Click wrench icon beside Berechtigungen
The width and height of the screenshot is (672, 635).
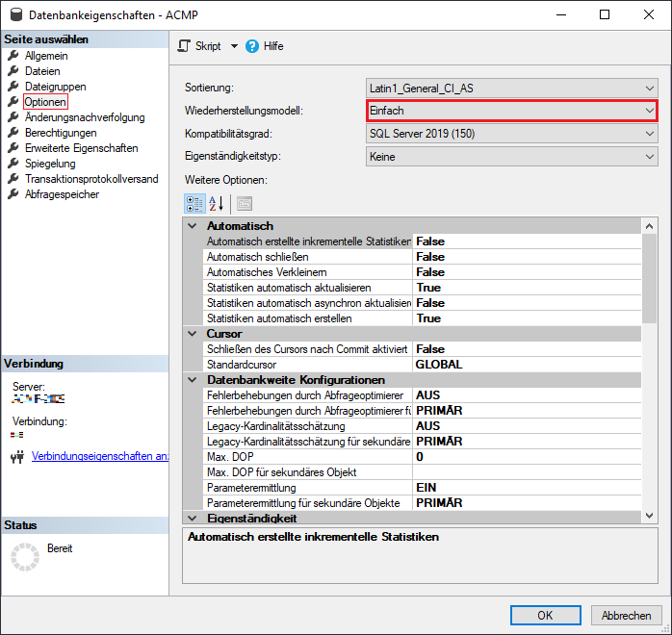click(x=13, y=133)
